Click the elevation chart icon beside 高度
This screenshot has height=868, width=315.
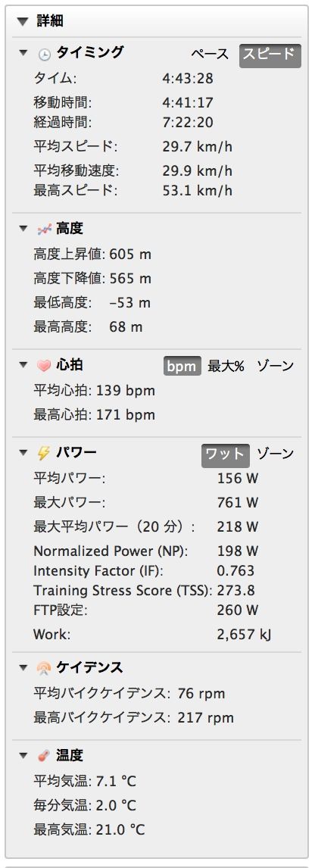[x=44, y=229]
